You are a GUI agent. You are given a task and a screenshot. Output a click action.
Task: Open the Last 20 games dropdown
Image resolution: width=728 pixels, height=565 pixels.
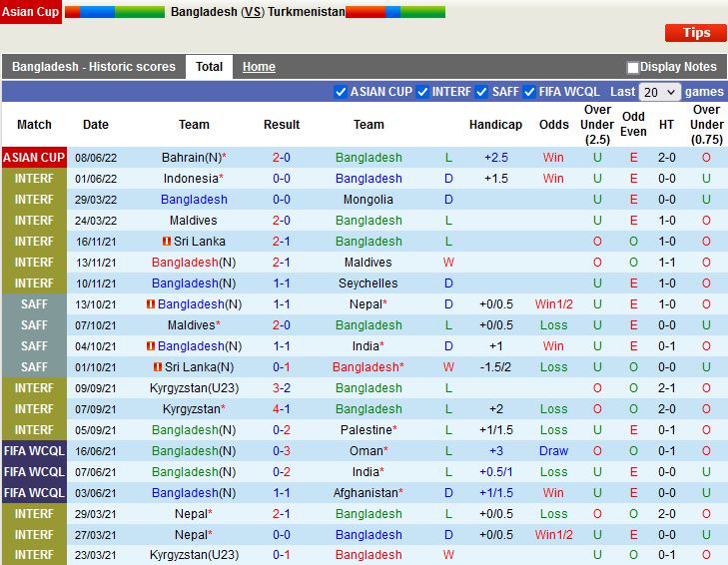pos(659,92)
